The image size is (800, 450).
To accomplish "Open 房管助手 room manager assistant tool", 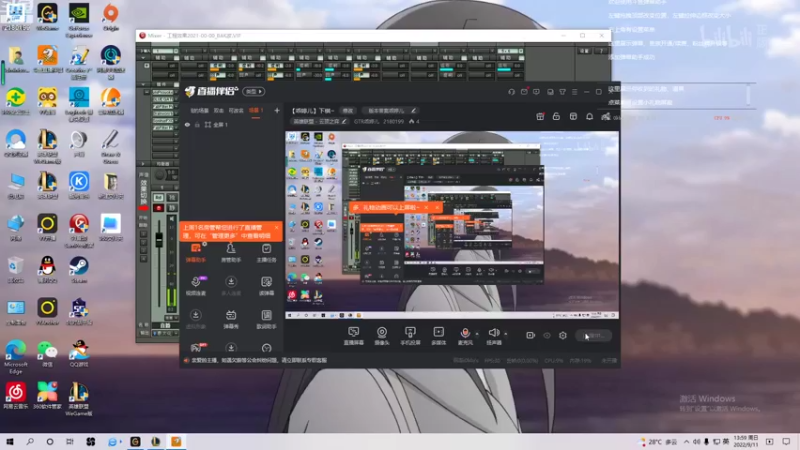I will [x=231, y=253].
